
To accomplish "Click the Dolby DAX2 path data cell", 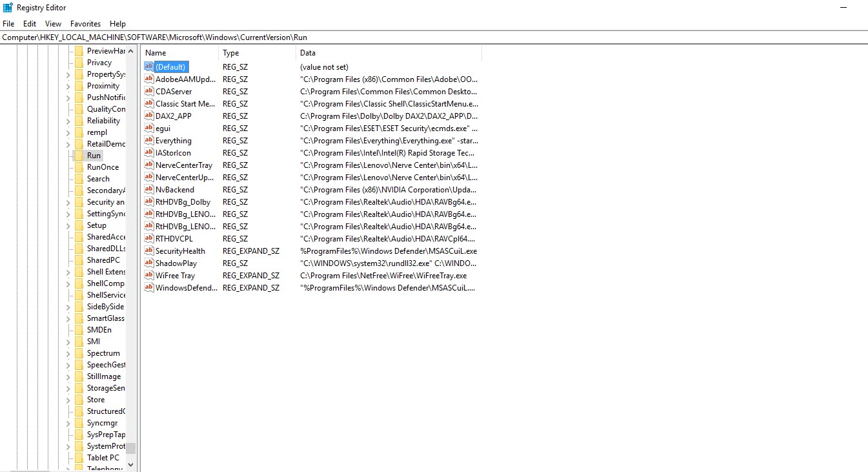I will [x=389, y=116].
